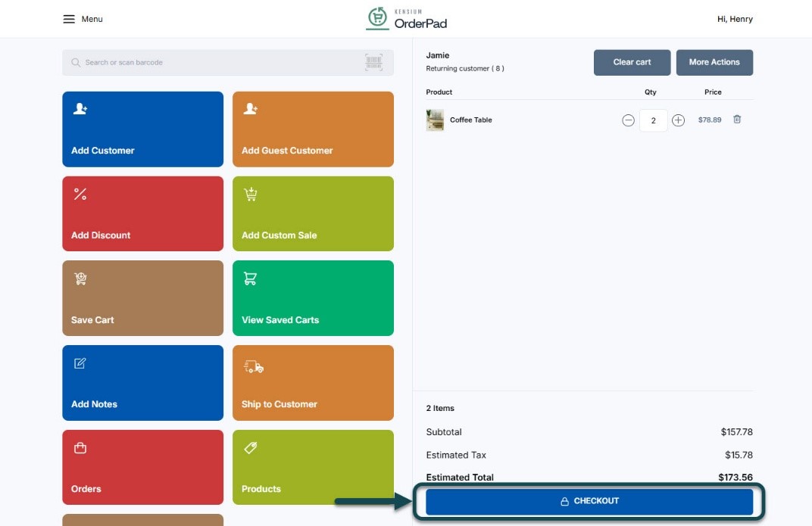Screen dimensions: 812x526
Task: Click the $78.89 price value
Action: tap(710, 120)
